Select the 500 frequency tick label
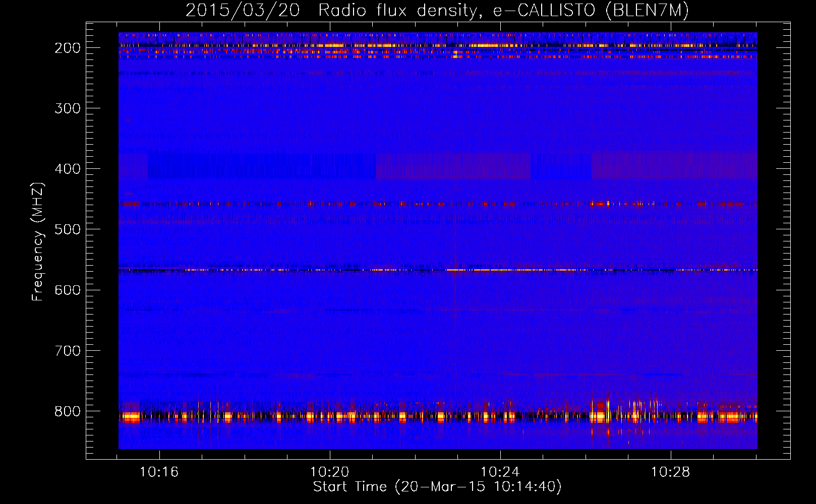 pos(68,229)
